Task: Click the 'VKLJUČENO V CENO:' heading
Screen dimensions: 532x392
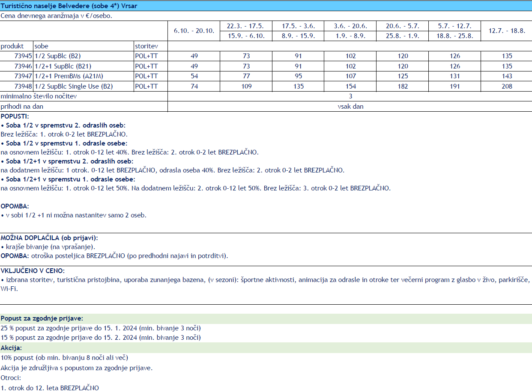Action: coord(33,270)
